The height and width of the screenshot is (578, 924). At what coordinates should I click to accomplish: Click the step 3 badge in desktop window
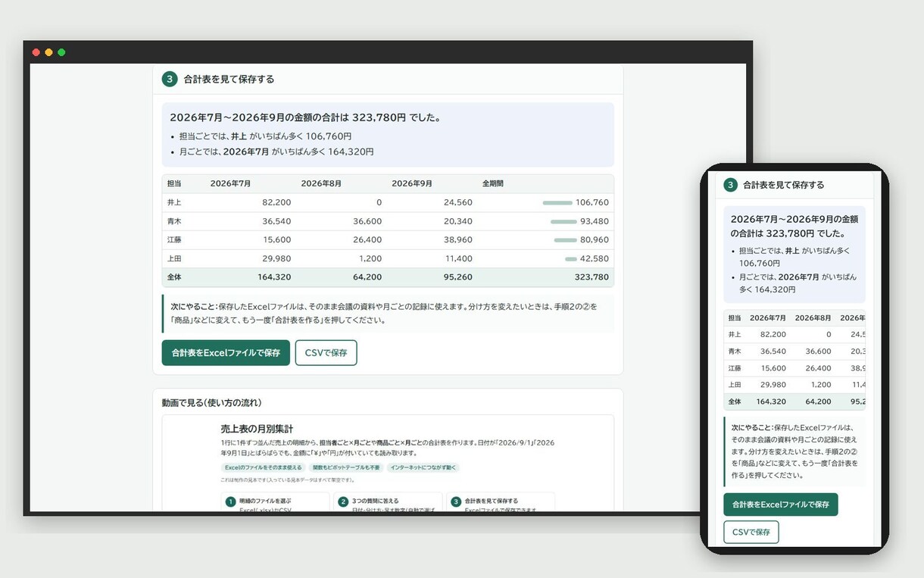click(x=170, y=79)
